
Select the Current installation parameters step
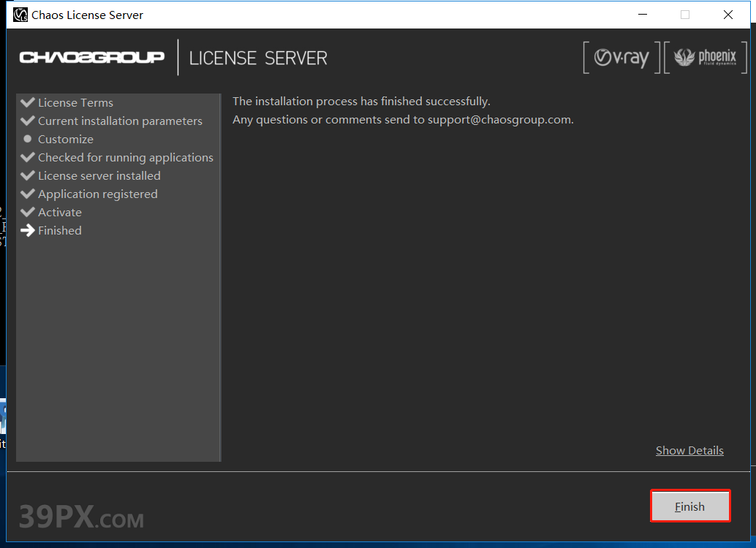[120, 121]
